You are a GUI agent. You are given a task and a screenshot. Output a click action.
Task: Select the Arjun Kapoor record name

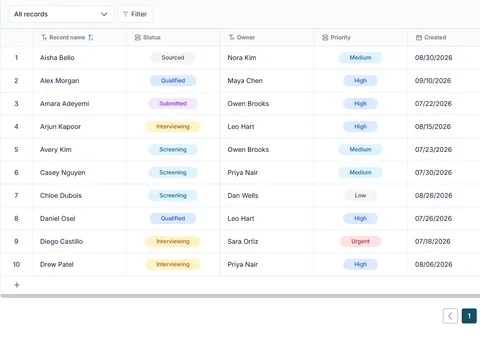[x=60, y=127]
